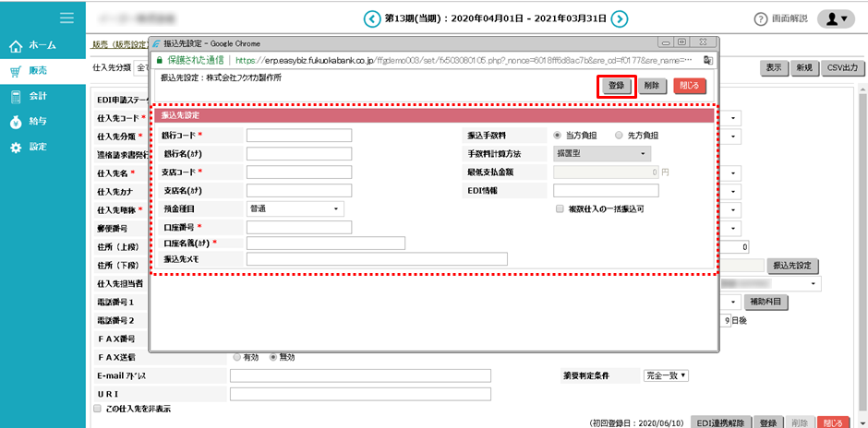
Task: Open the user account menu icon
Action: 836,18
